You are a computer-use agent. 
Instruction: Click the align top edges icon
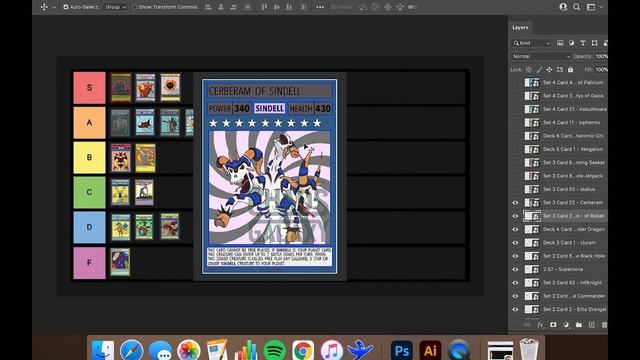[x=264, y=7]
